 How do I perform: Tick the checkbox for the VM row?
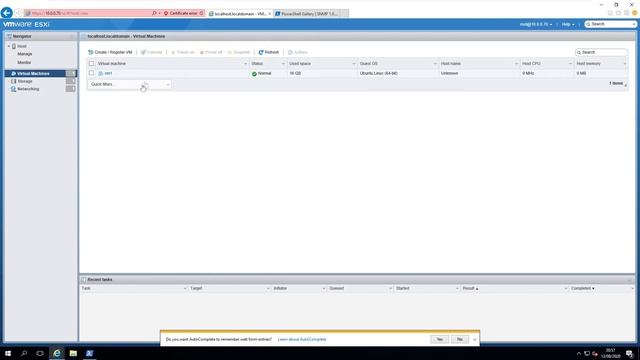(91, 73)
